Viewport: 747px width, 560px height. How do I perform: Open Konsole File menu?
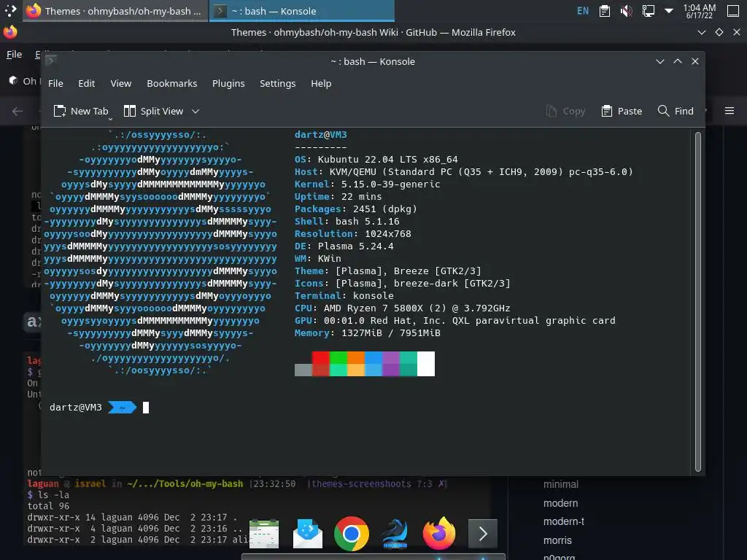55,83
